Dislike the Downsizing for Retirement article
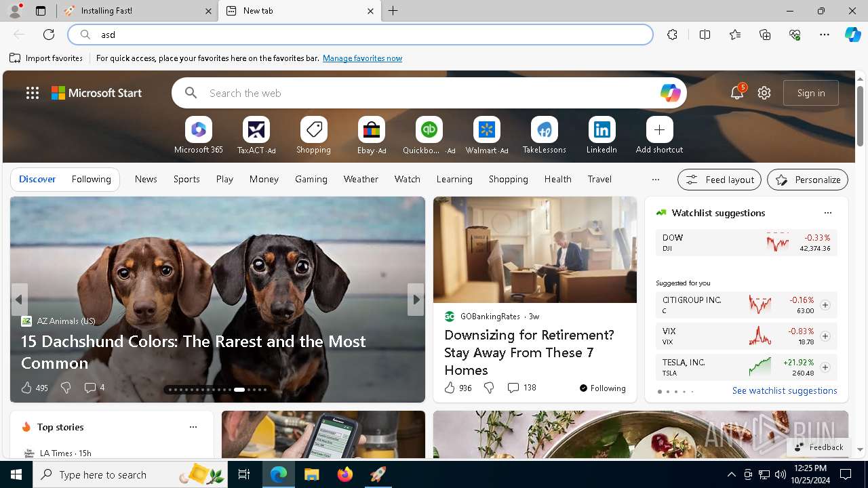This screenshot has height=488, width=868. coord(489,388)
